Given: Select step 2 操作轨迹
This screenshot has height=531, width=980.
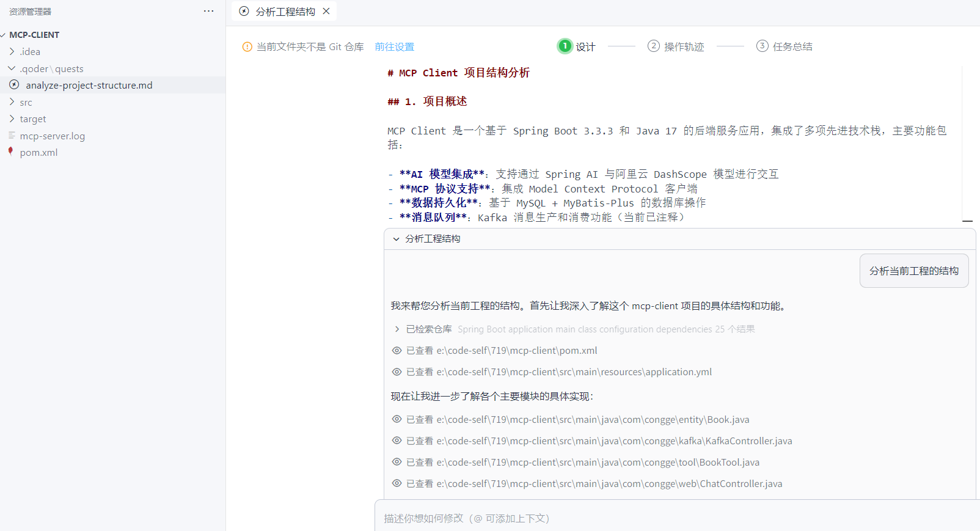Looking at the screenshot, I should (676, 46).
